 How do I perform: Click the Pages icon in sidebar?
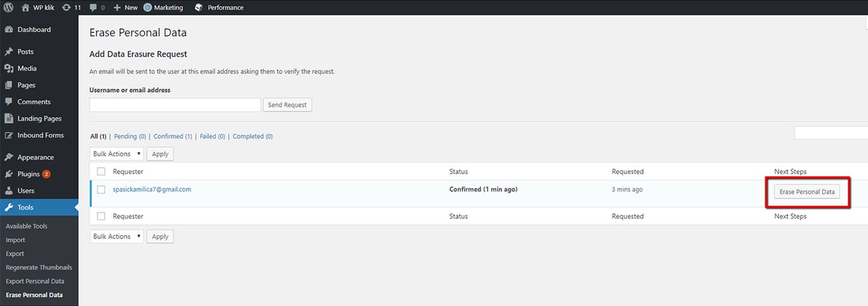click(x=9, y=85)
